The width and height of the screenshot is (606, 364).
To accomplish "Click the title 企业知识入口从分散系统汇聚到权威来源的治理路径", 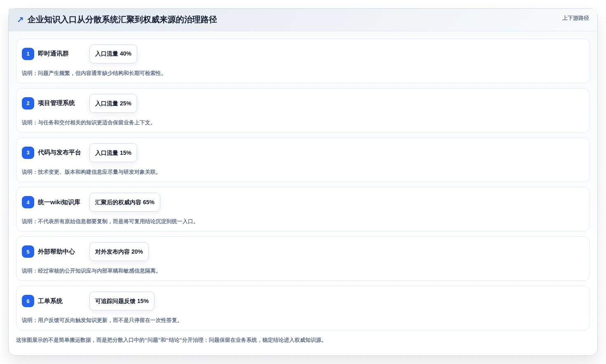I will pyautogui.click(x=122, y=20).
